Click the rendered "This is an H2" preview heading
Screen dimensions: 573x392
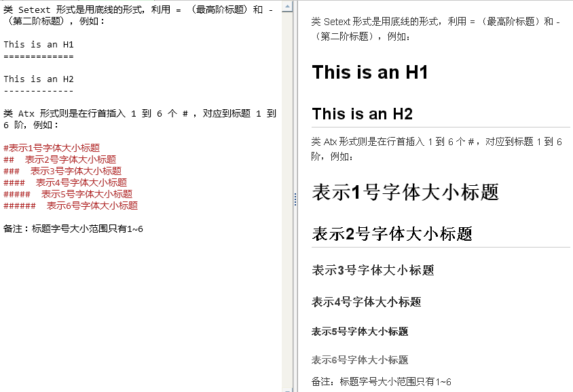362,113
